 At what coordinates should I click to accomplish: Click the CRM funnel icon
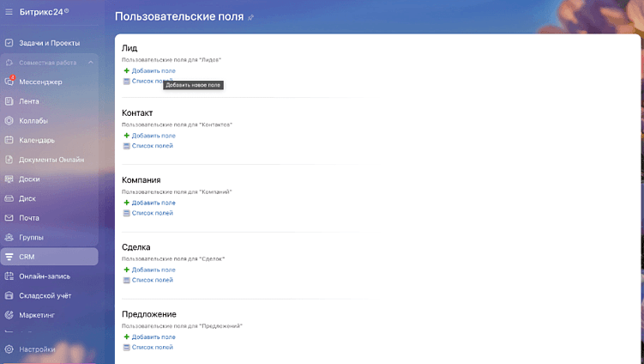(9, 257)
